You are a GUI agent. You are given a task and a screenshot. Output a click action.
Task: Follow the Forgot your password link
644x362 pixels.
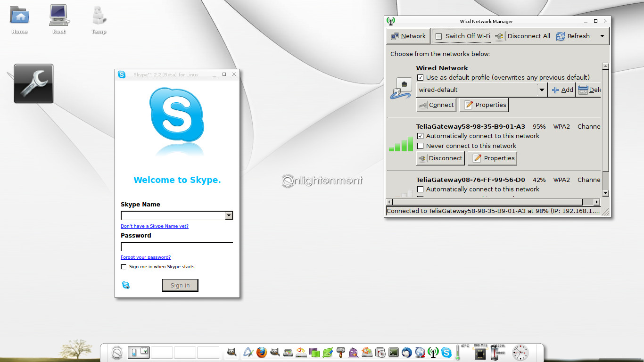[x=146, y=257]
